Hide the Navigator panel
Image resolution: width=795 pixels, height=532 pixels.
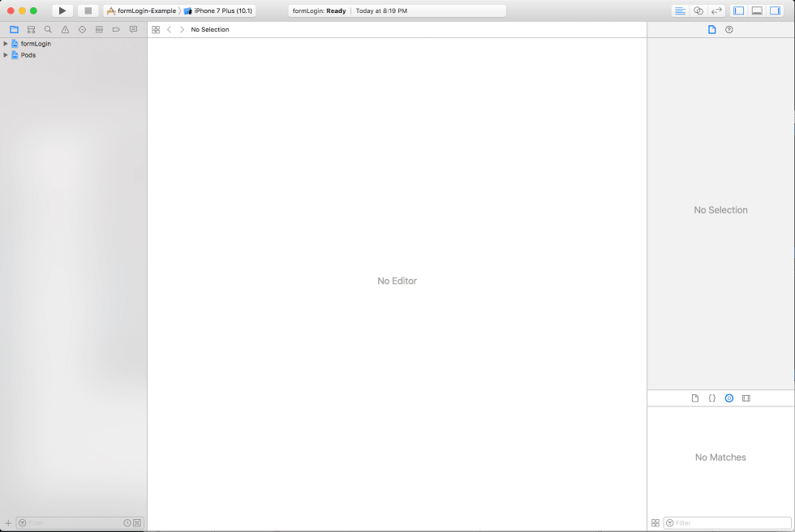point(738,11)
